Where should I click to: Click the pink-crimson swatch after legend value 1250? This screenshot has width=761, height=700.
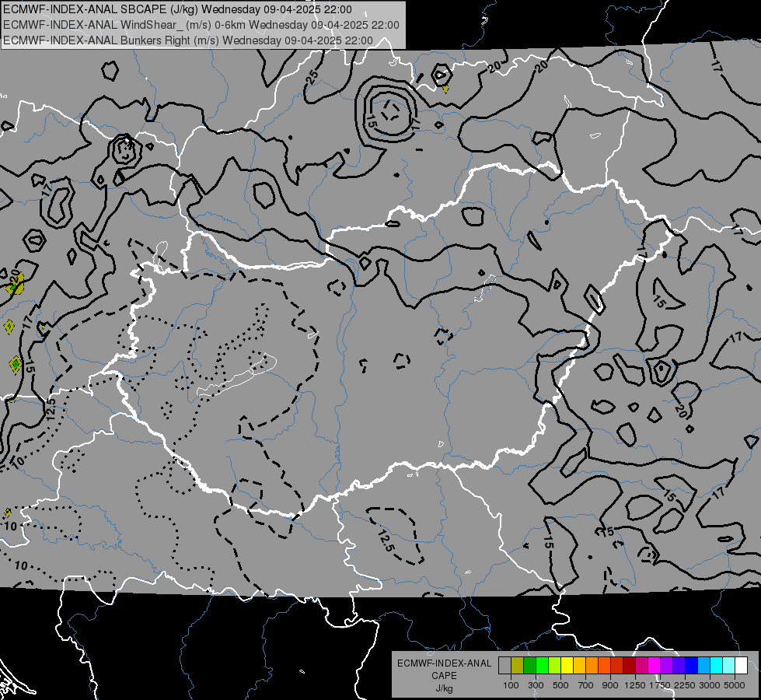click(642, 666)
